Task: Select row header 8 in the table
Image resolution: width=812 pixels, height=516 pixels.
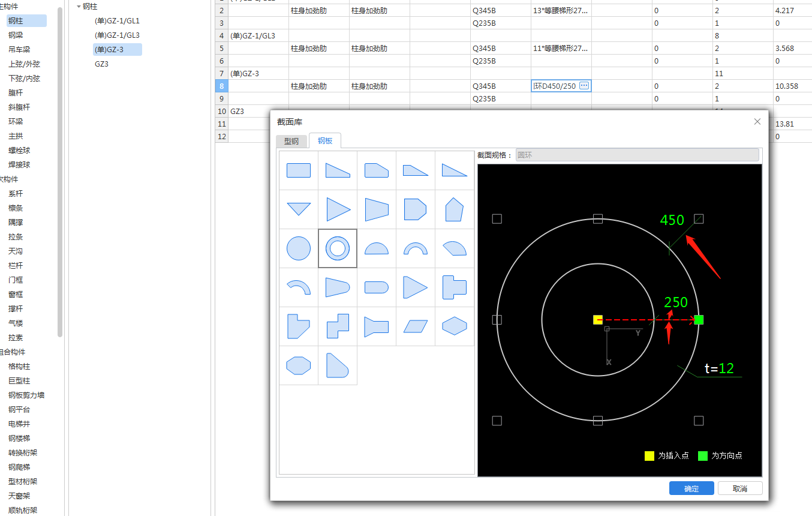Action: click(x=222, y=86)
